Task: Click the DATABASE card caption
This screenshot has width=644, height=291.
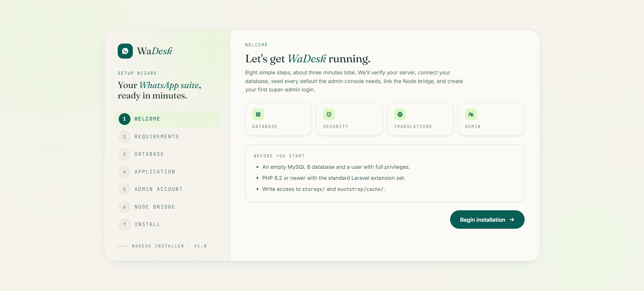Action: click(x=265, y=127)
